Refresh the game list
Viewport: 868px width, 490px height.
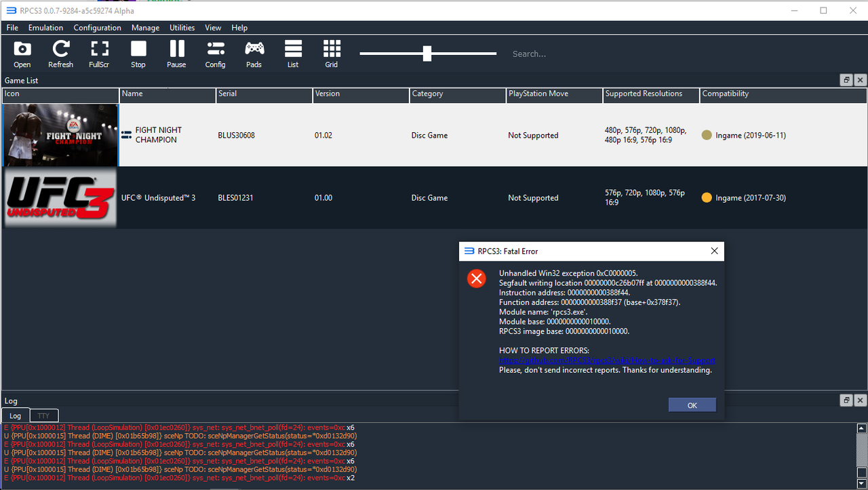coord(60,54)
